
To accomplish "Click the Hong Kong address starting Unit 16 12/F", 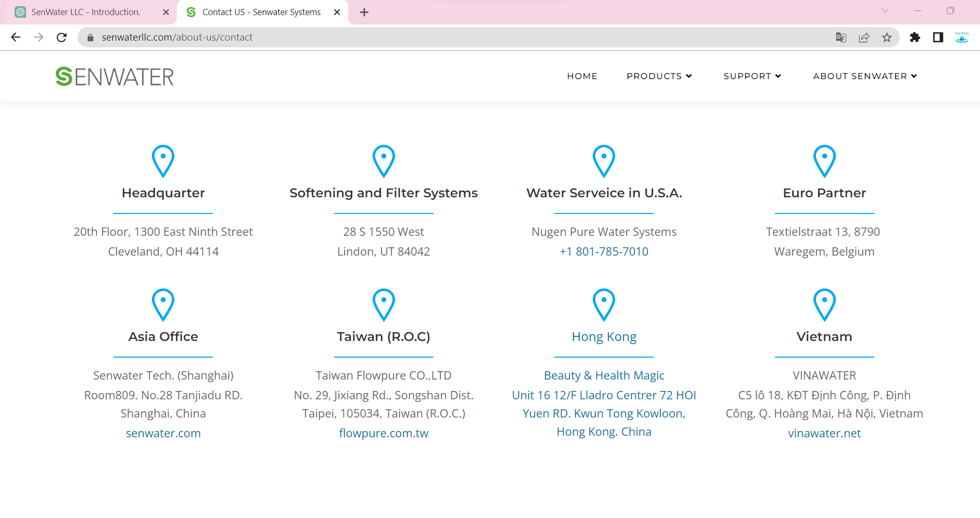I will (604, 413).
